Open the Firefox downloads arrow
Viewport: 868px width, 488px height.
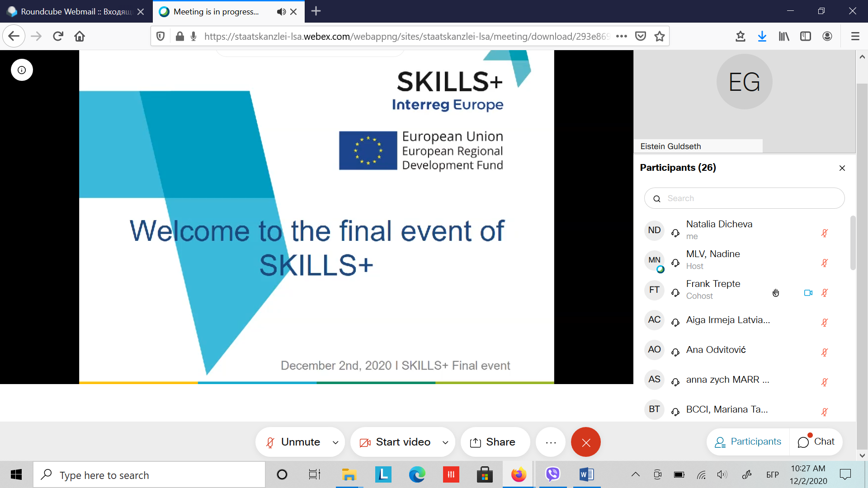coord(762,36)
